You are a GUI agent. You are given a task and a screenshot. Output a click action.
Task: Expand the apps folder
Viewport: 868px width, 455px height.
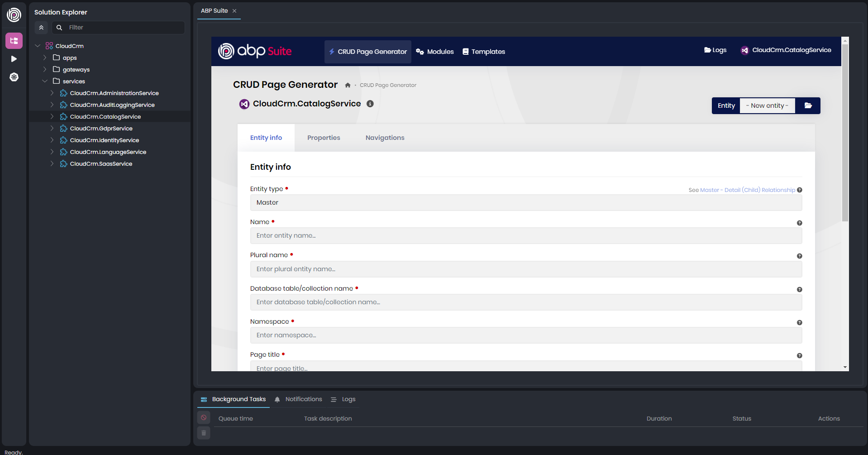45,57
